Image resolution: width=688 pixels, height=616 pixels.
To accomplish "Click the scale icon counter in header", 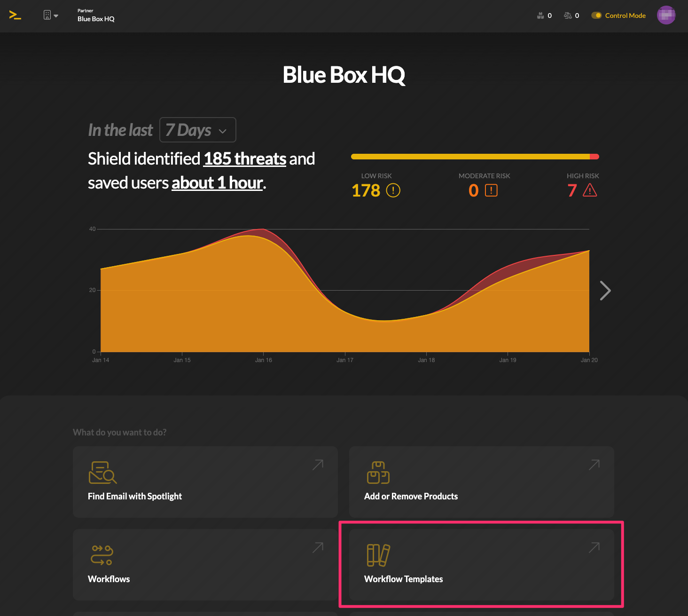I will click(x=571, y=16).
